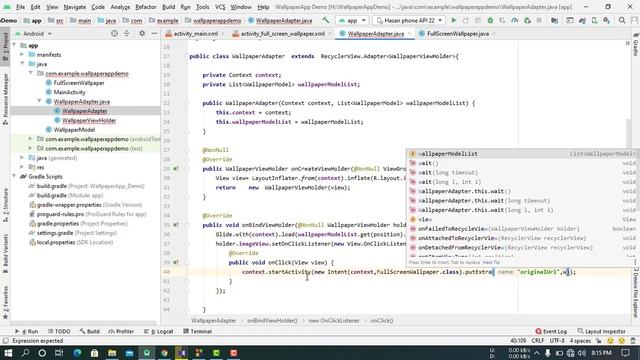Run the app with the green play icon

[453, 20]
